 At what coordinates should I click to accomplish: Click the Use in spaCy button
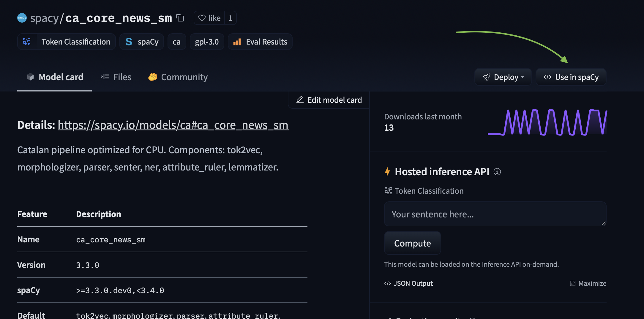(x=571, y=77)
